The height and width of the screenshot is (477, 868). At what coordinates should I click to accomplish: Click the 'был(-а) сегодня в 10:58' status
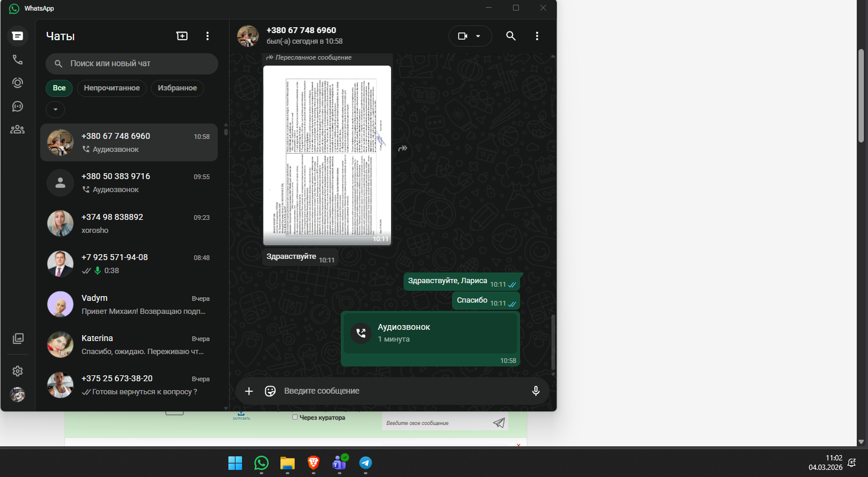[x=304, y=41]
